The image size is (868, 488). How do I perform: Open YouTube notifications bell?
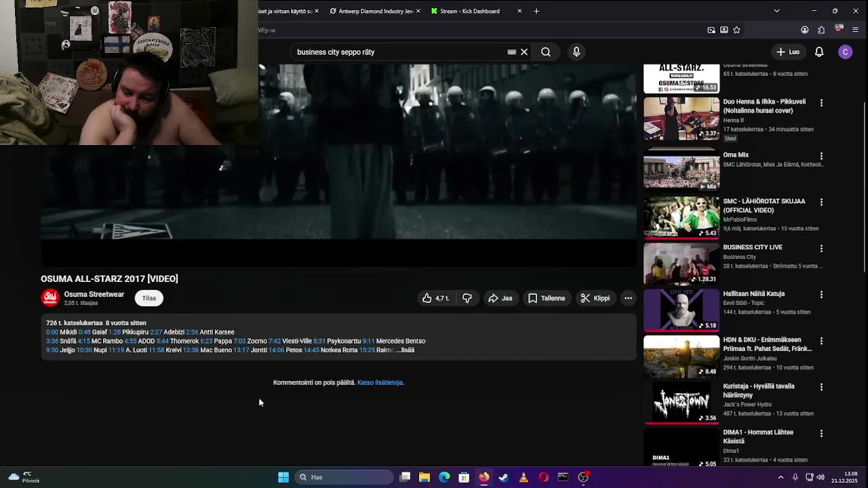click(x=819, y=52)
